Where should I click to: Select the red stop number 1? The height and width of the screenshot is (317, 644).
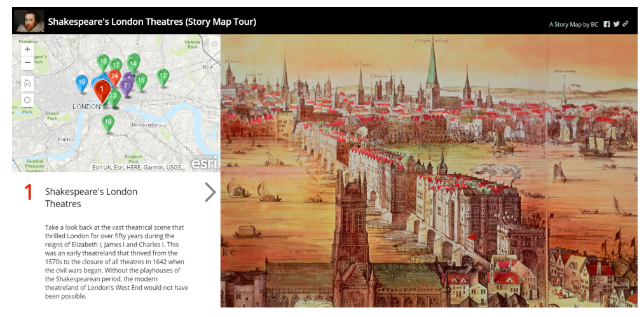pos(29,192)
